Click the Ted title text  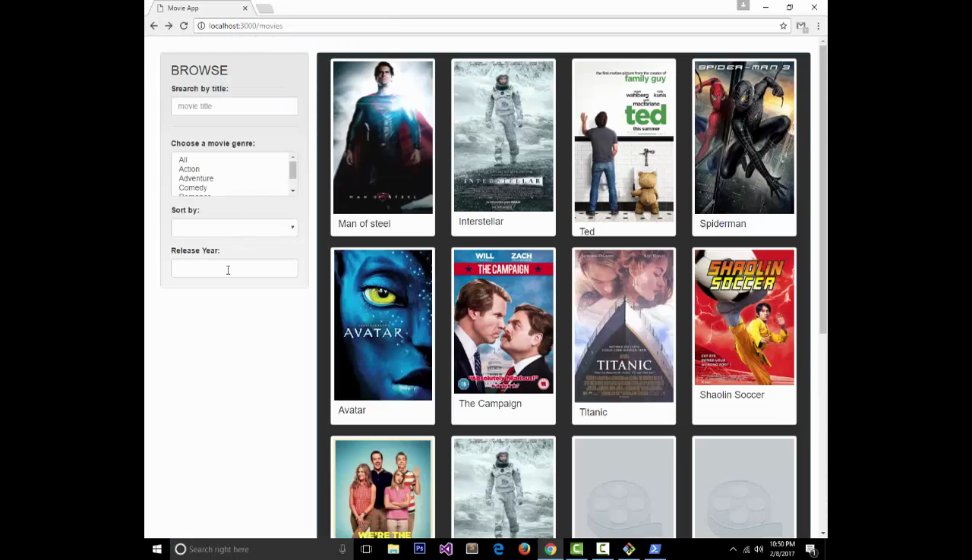pyautogui.click(x=586, y=232)
